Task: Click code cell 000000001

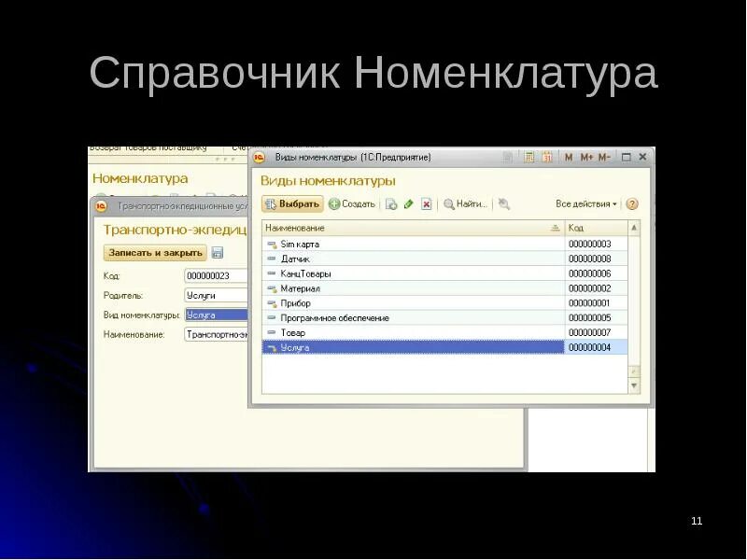Action: pos(596,302)
